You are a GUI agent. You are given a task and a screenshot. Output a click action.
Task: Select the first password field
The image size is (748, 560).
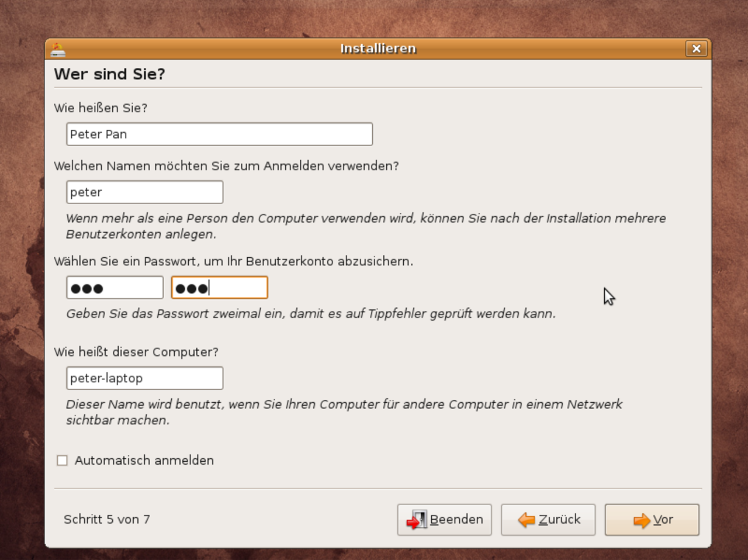click(x=115, y=288)
